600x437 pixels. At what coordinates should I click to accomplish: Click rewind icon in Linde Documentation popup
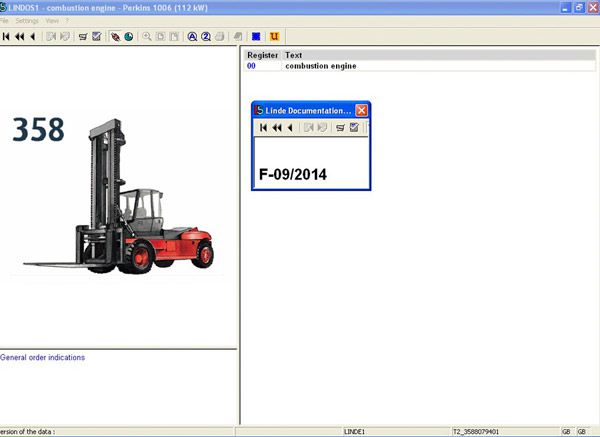[x=277, y=127]
